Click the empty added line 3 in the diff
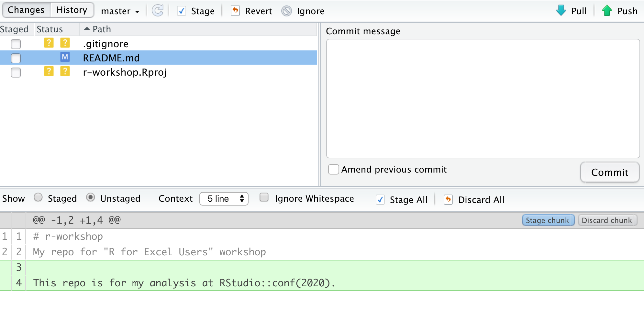The width and height of the screenshot is (644, 318). pyautogui.click(x=322, y=267)
